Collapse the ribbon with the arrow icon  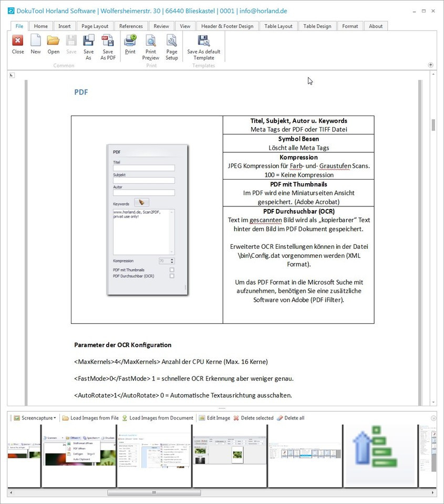(431, 65)
